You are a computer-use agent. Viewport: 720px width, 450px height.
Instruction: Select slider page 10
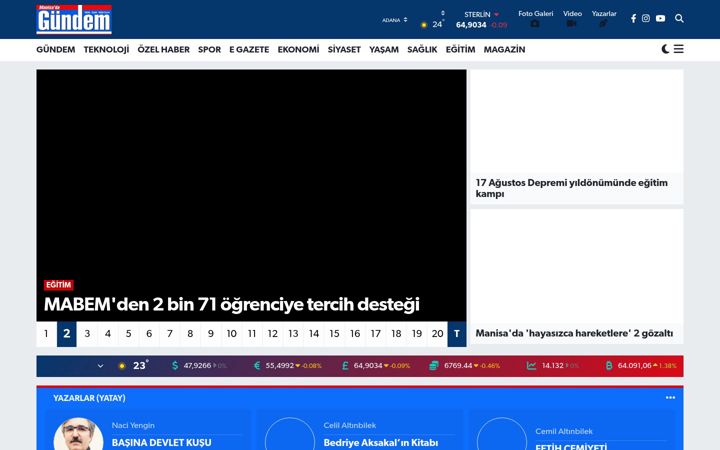coord(231,334)
